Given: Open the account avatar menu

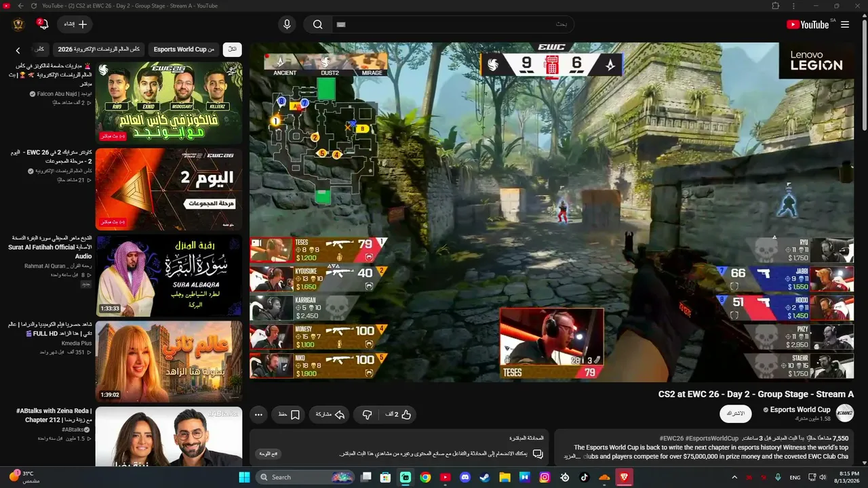Looking at the screenshot, I should 18,24.
